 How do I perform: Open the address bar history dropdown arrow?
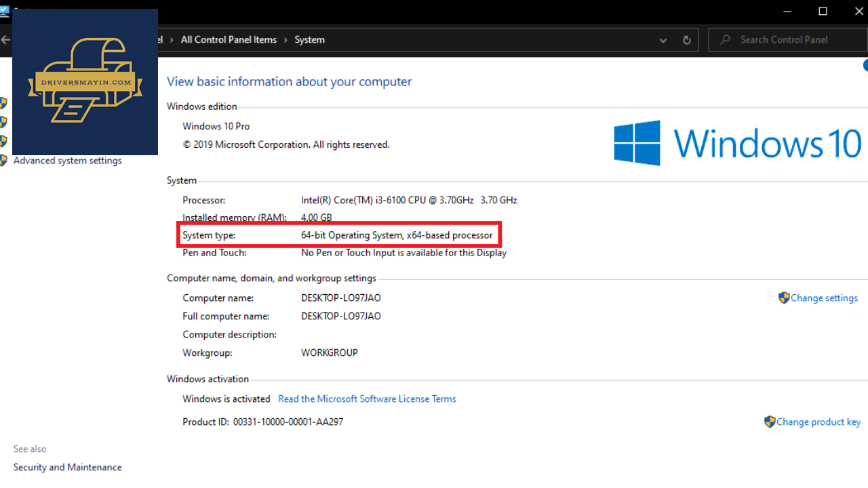pyautogui.click(x=663, y=40)
